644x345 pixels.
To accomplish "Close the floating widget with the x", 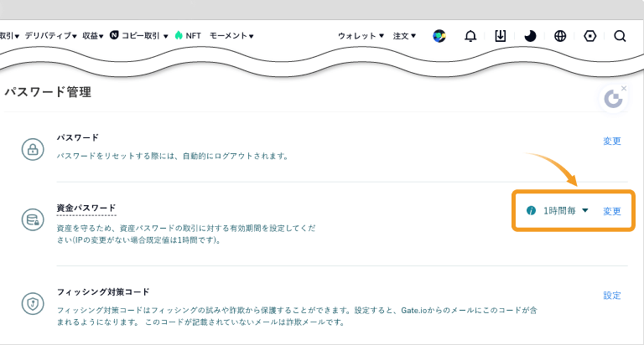I will 624,88.
